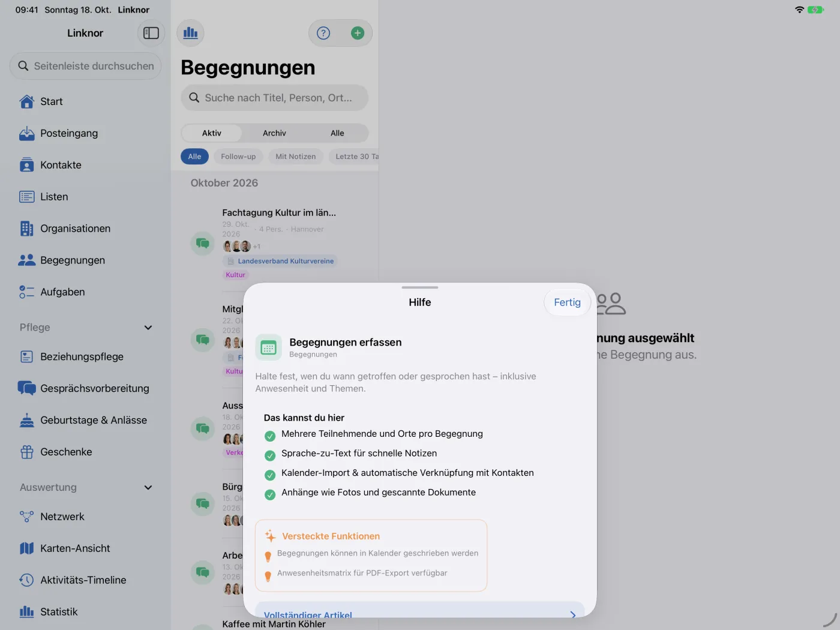Click the Versteckte Funktionen heading

coord(331,536)
